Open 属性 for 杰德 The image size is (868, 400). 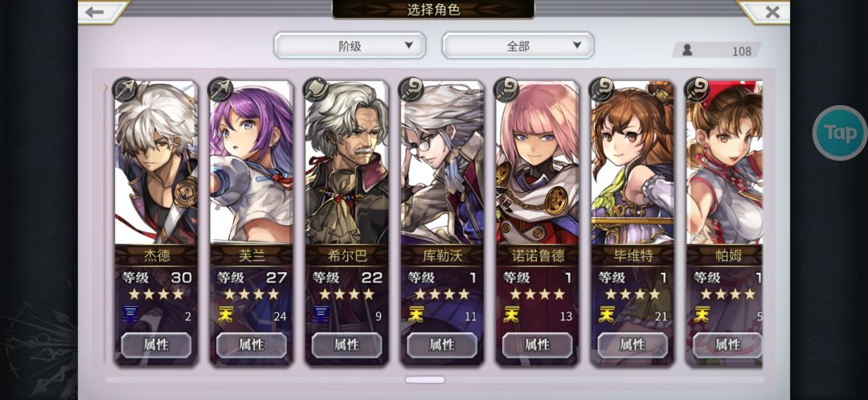click(x=156, y=345)
